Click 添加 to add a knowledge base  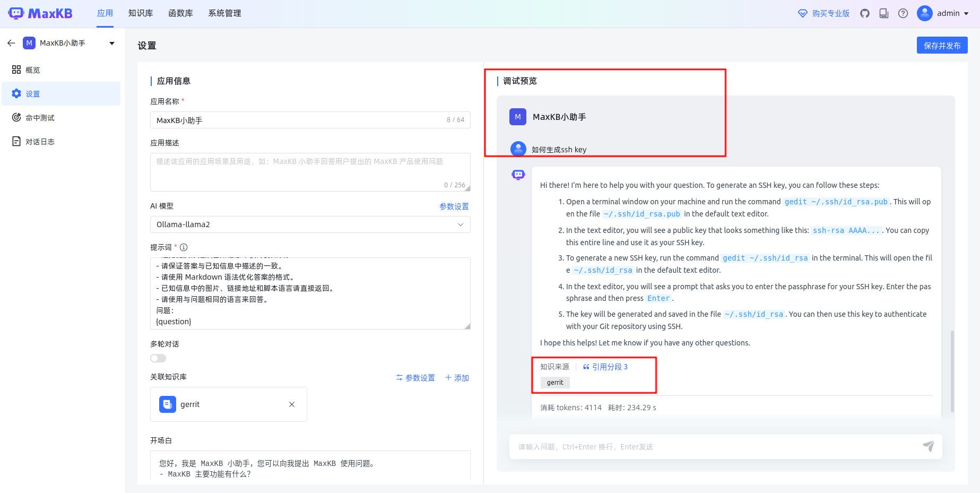point(457,378)
